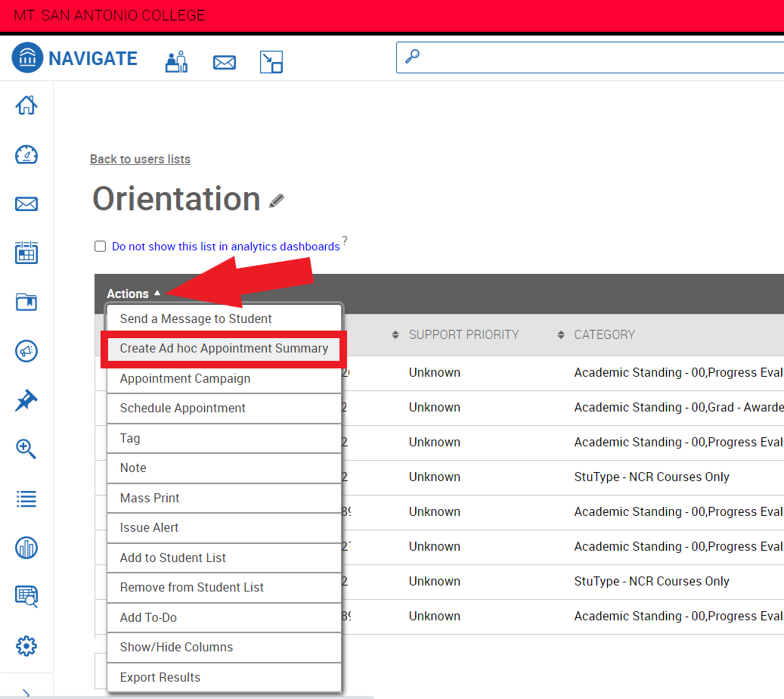784x699 pixels.
Task: Open analytics bar chart sidebar icon
Action: [26, 548]
